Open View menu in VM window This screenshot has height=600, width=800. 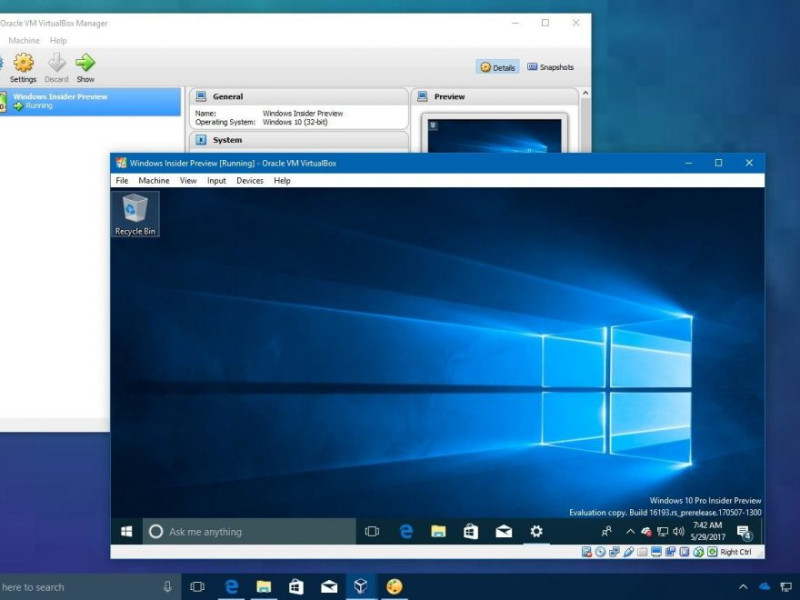[188, 181]
